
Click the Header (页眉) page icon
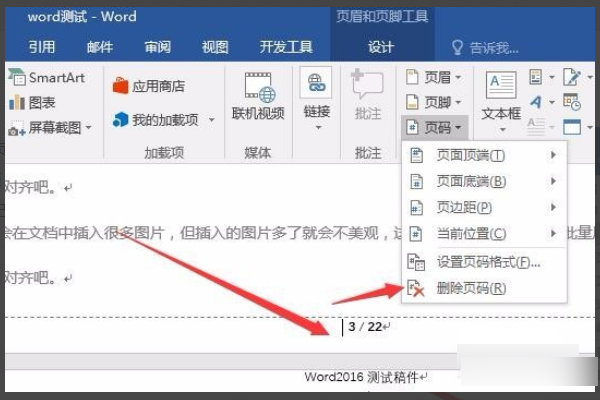click(x=412, y=77)
